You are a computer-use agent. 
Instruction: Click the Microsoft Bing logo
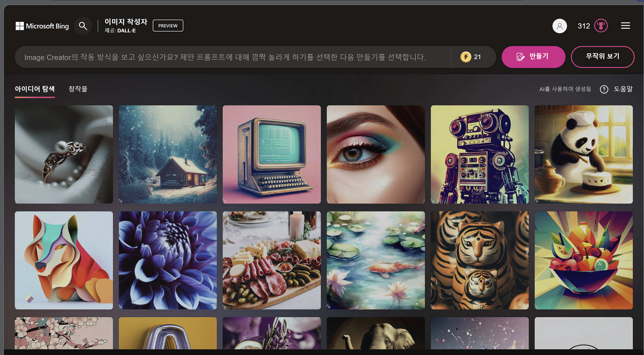(42, 26)
